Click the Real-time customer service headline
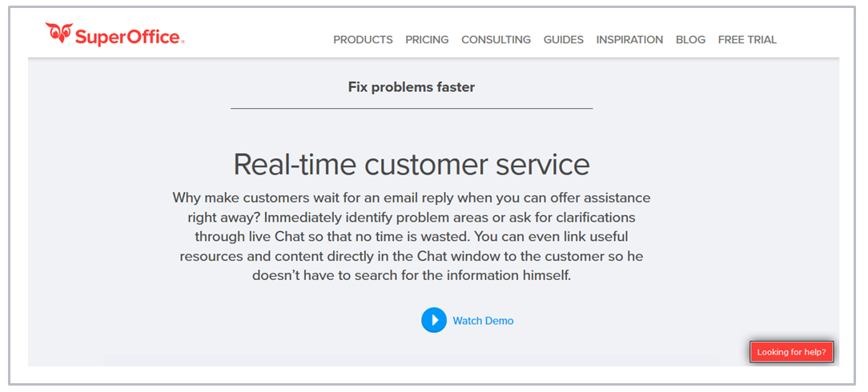 411,164
